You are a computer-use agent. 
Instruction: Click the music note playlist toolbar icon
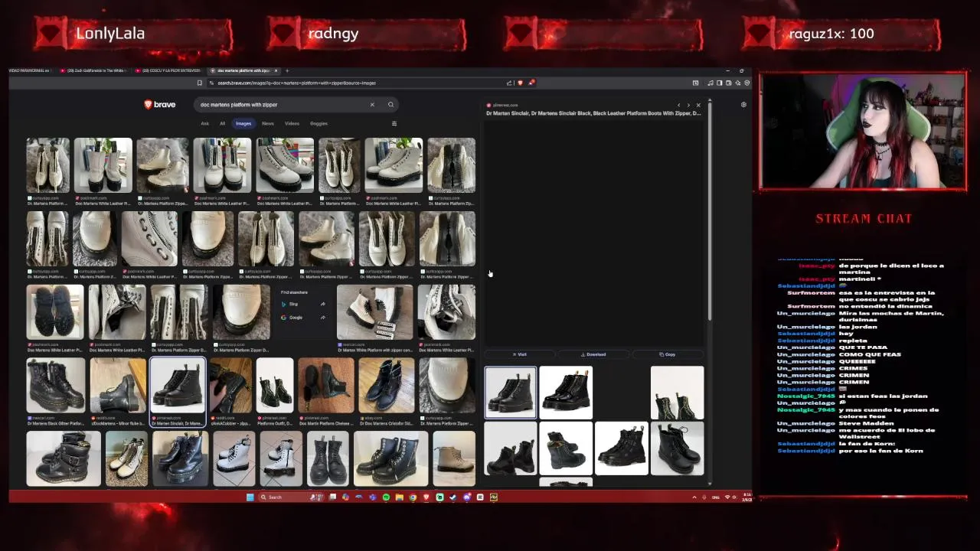(710, 83)
